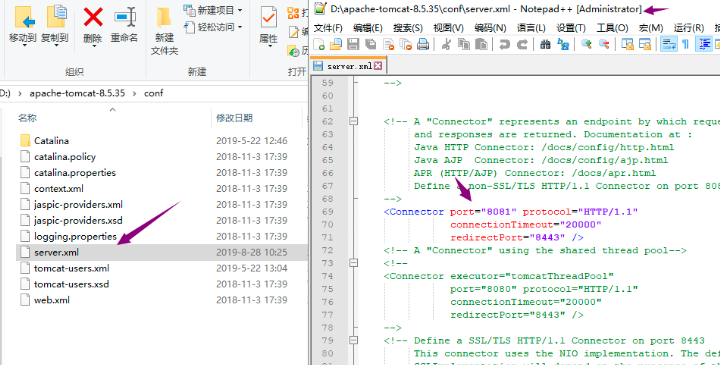Click the Close All icon in Notepad++
Screen dimensions: 720x365
point(405,45)
